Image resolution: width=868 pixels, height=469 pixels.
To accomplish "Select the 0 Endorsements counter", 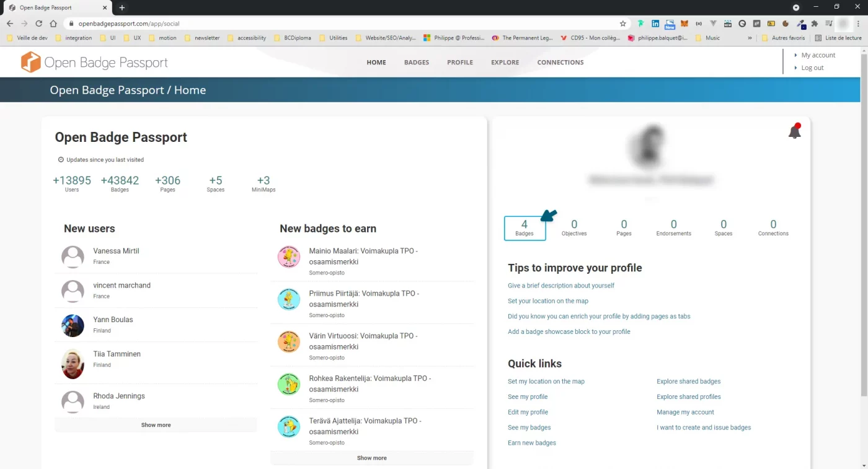I will pos(674,228).
